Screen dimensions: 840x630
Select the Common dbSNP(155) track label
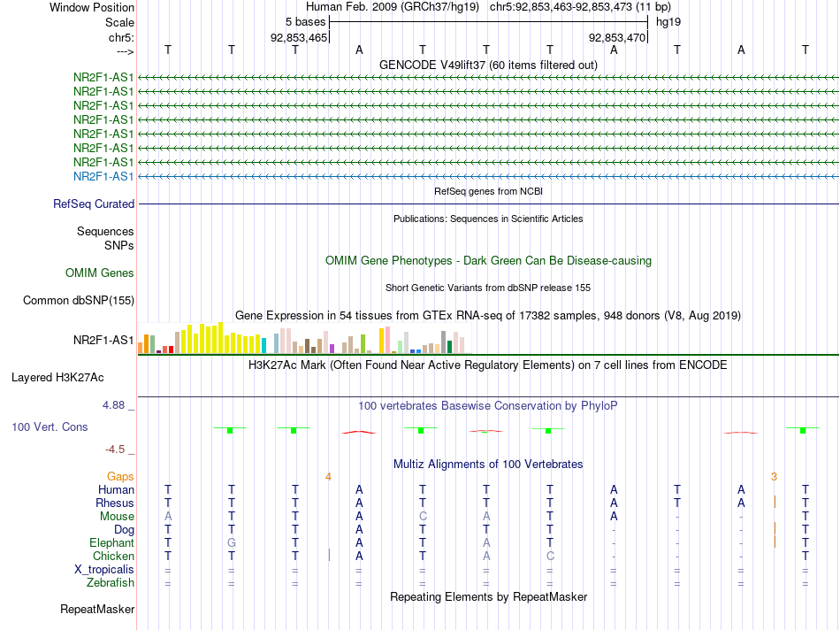(x=79, y=300)
